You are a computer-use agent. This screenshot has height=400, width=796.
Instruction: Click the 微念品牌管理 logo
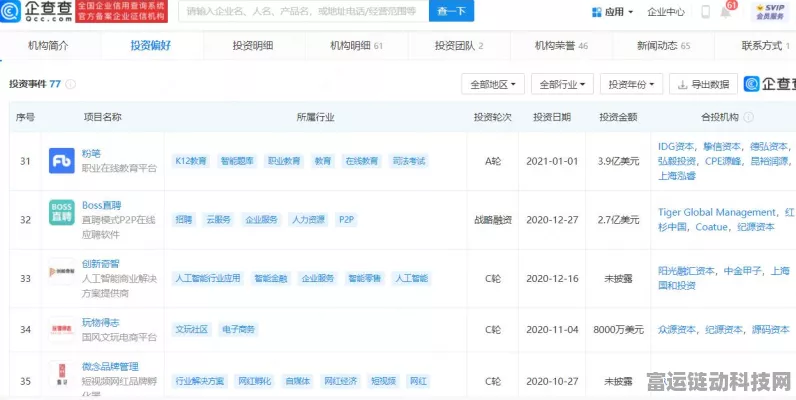coord(61,374)
